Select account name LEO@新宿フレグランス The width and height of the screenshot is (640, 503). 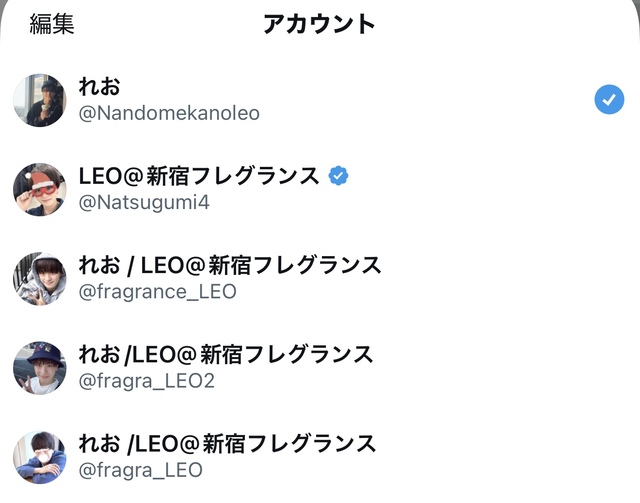pos(198,177)
